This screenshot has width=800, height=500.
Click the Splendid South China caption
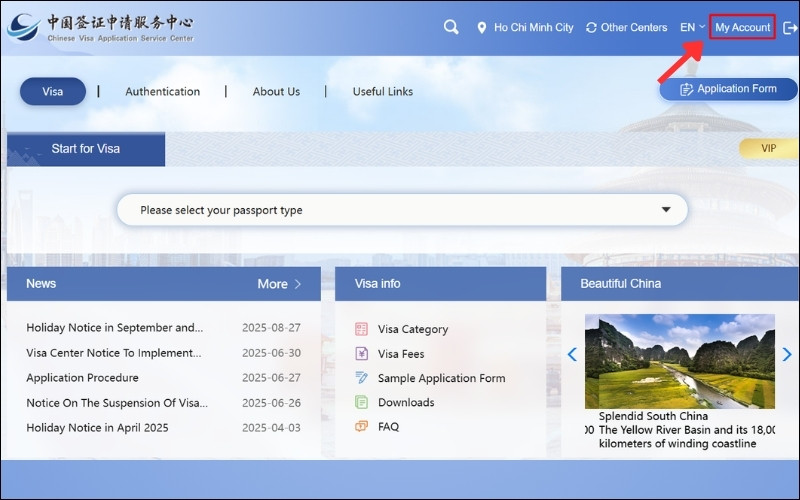pos(653,416)
